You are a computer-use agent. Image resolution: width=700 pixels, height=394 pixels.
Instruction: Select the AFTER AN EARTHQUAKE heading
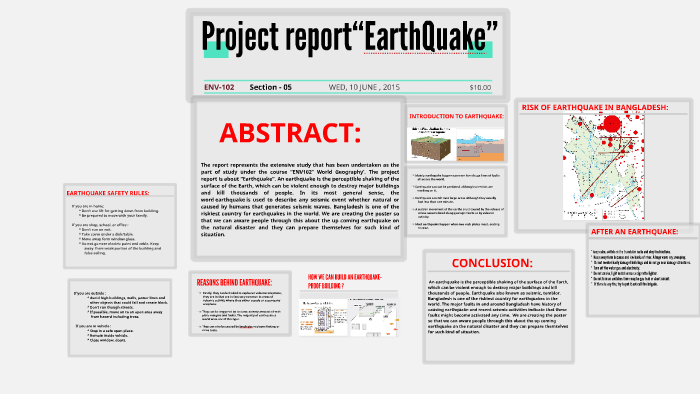(x=634, y=232)
